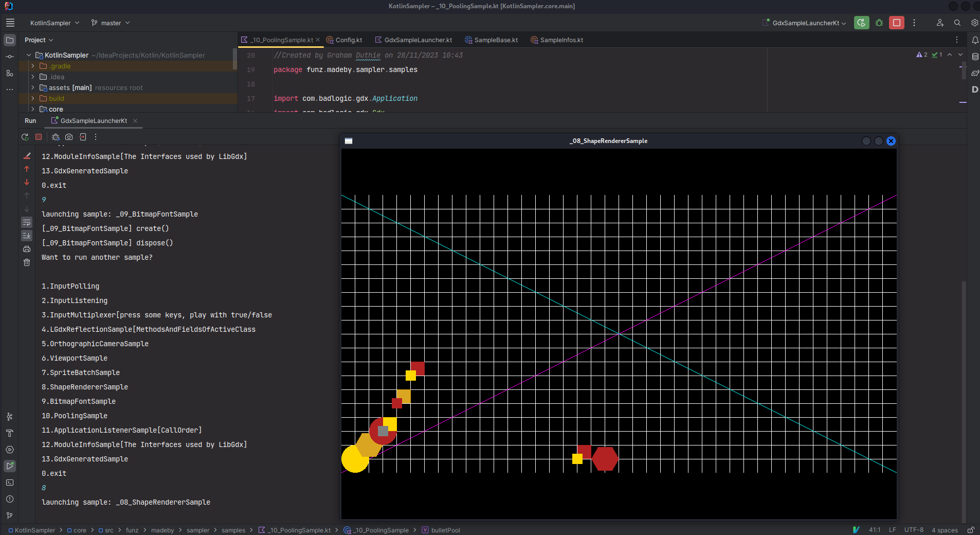The height and width of the screenshot is (535, 980).
Task: Click the Debug bug icon in the top toolbar
Action: click(x=879, y=23)
